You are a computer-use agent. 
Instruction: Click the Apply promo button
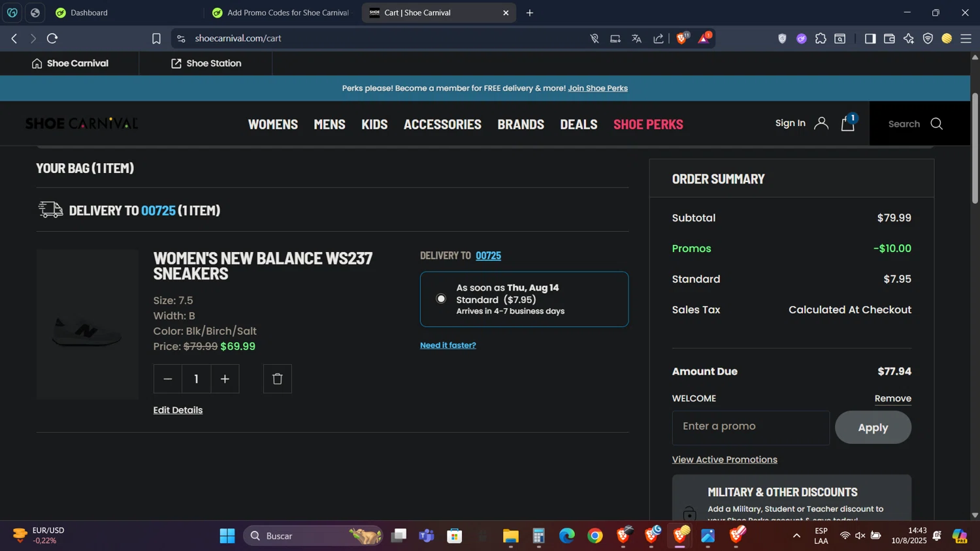click(873, 428)
